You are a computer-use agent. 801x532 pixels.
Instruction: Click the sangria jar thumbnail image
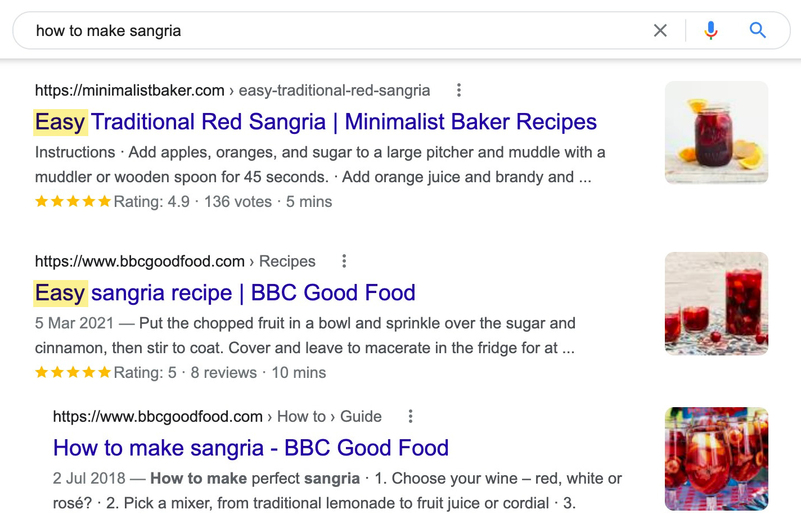tap(716, 133)
